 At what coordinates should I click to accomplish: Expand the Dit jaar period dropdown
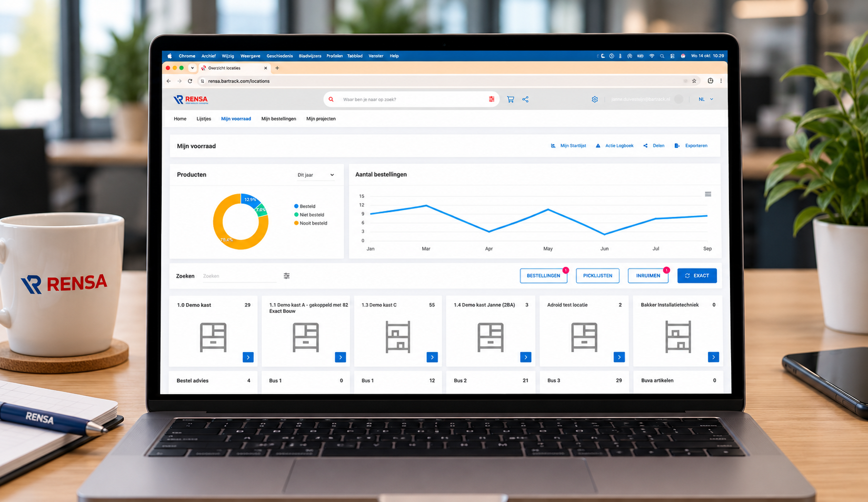click(316, 175)
